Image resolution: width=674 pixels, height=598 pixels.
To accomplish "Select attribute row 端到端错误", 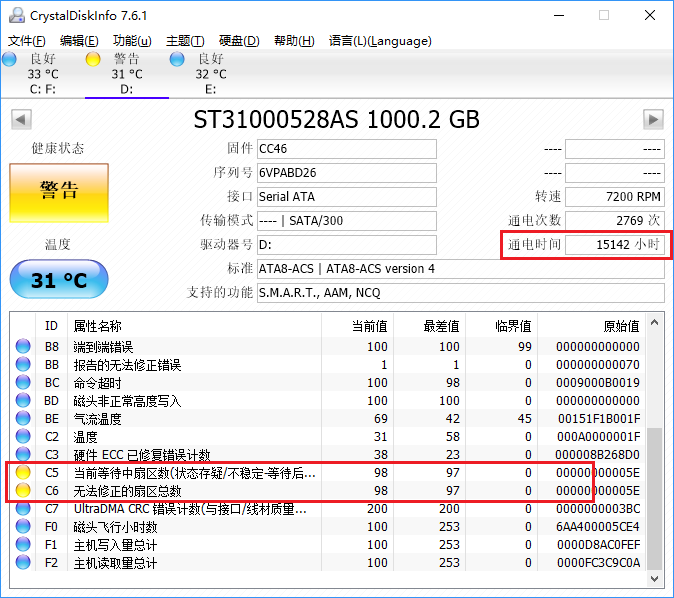I will point(328,347).
